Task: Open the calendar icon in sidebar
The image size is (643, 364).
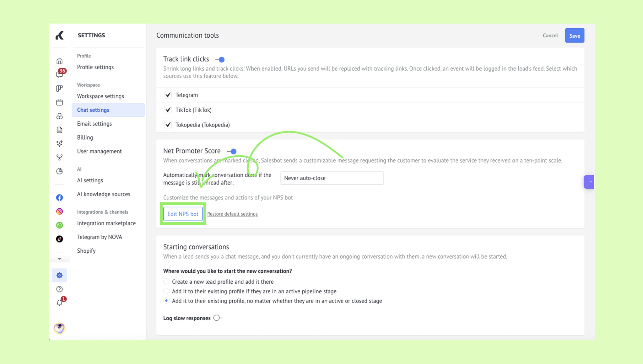Action: [59, 102]
